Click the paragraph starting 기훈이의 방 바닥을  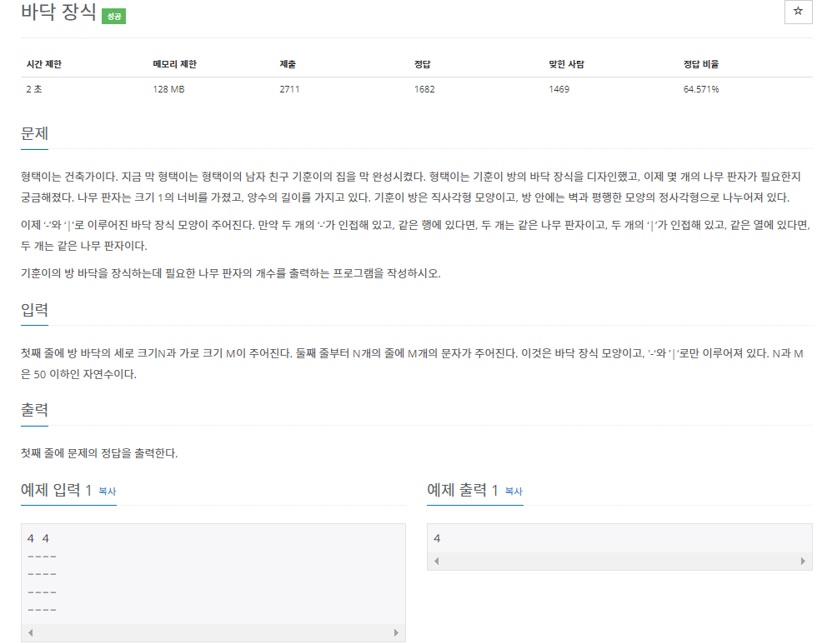click(231, 273)
